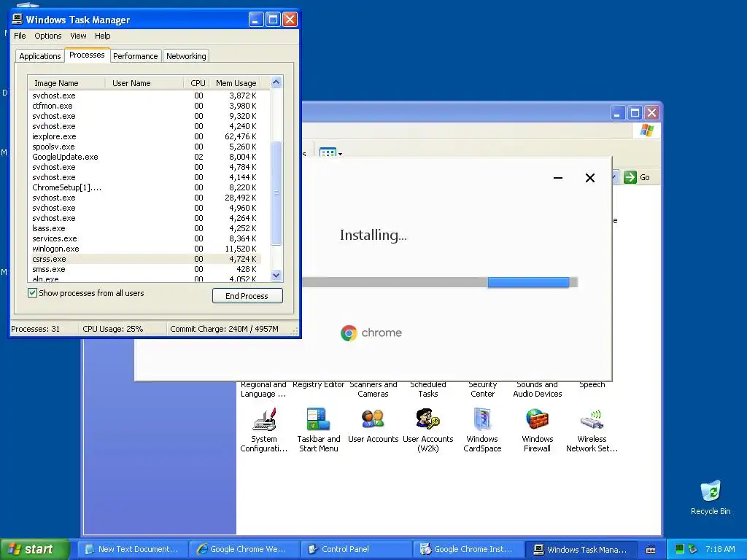Switch to the Performance tab
The height and width of the screenshot is (560, 747).
coord(135,56)
